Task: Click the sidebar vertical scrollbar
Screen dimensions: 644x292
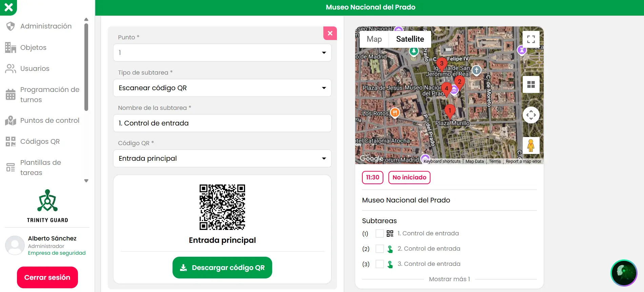Action: point(86,68)
